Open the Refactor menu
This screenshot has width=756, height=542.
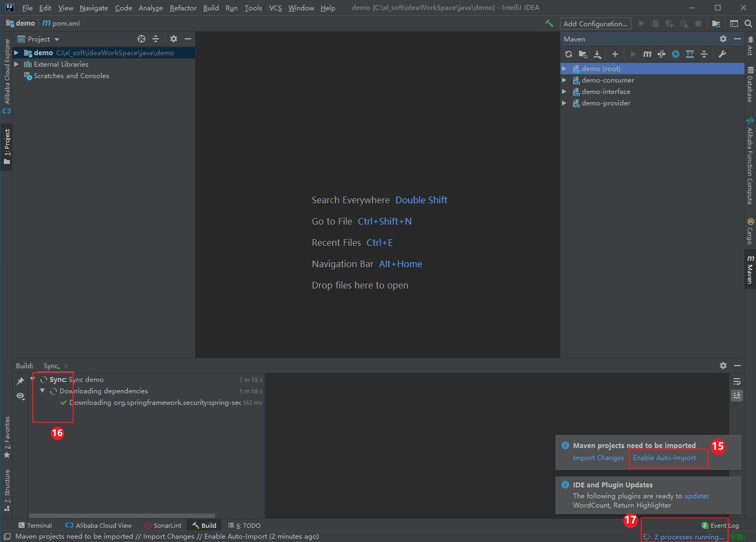click(183, 8)
